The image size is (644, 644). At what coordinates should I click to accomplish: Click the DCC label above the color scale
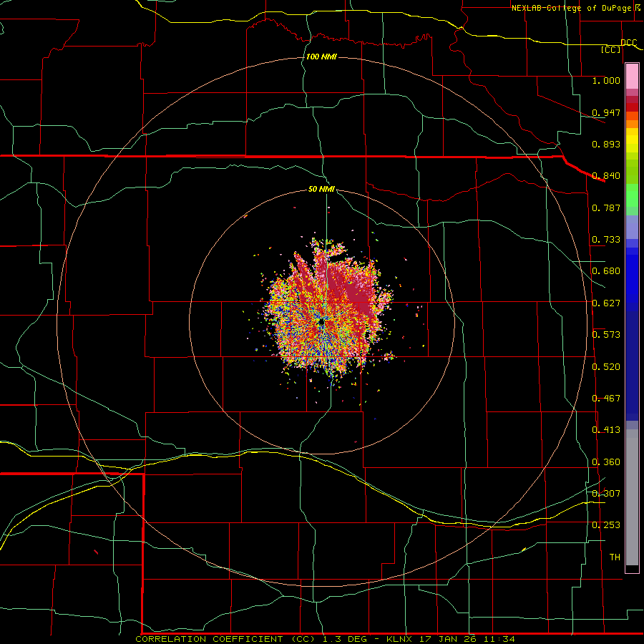click(x=628, y=42)
